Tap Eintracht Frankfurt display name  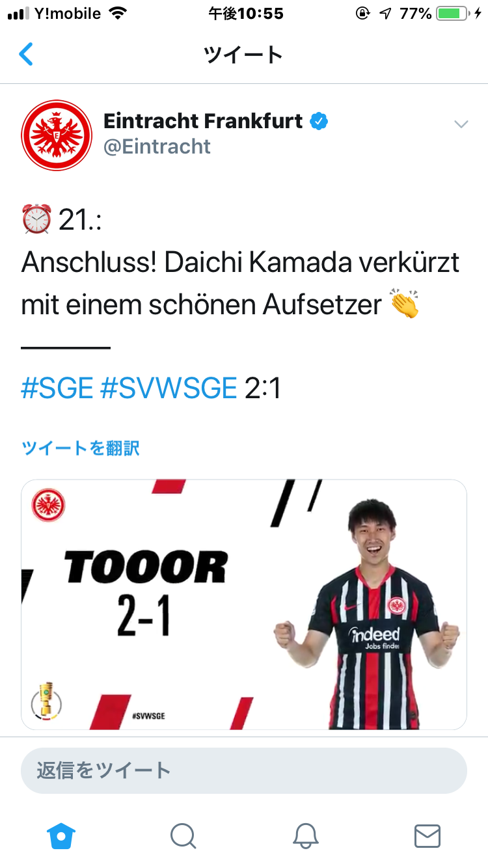point(203,121)
